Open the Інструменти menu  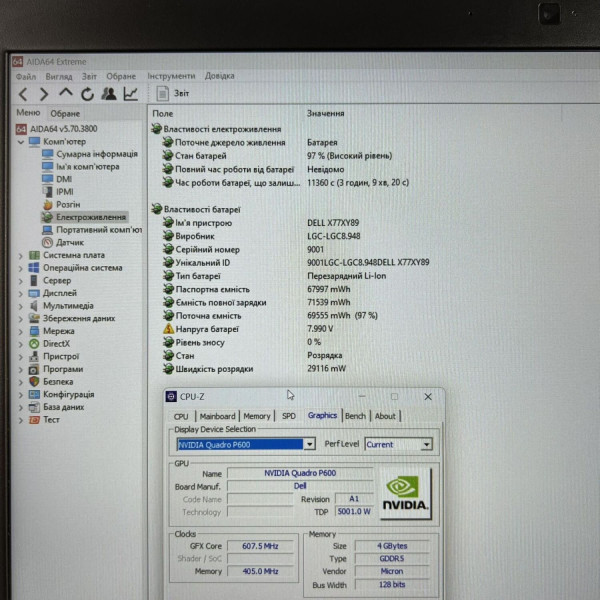[171, 76]
